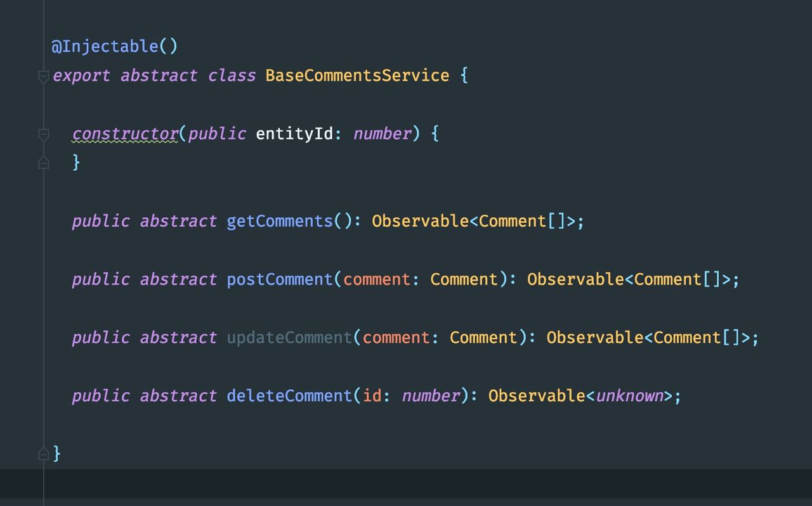812x506 pixels.
Task: Click Observable in the postComment return type
Action: point(575,279)
